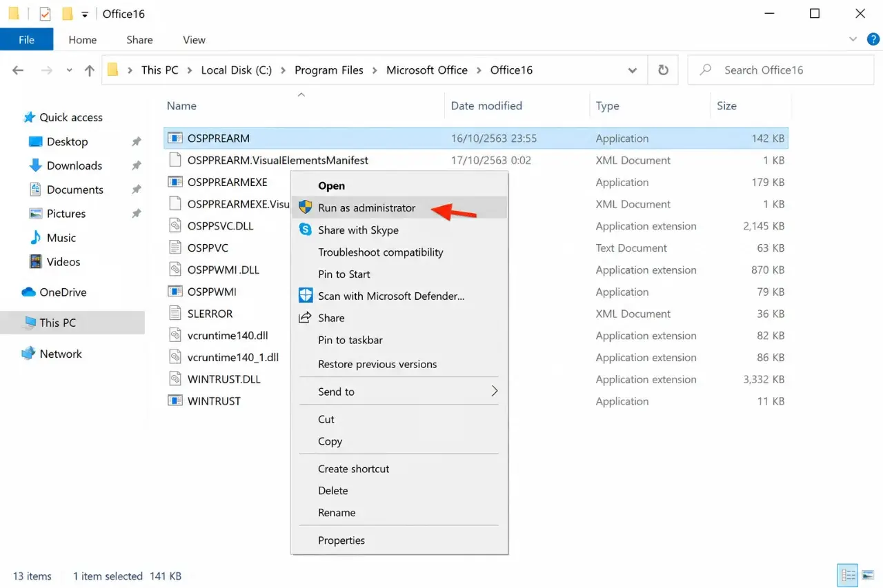Image resolution: width=883 pixels, height=588 pixels.
Task: Expand the chevron after Program Files in path
Action: click(375, 70)
